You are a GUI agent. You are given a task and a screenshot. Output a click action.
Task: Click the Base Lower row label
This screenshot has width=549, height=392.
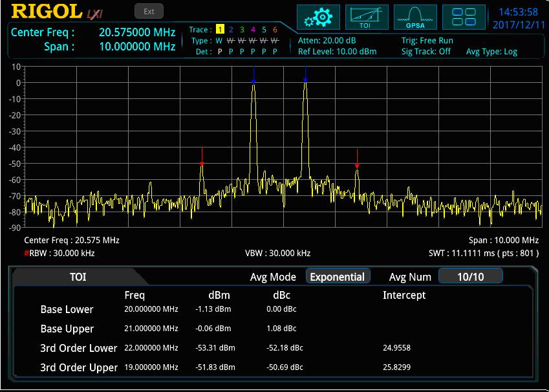(x=67, y=309)
